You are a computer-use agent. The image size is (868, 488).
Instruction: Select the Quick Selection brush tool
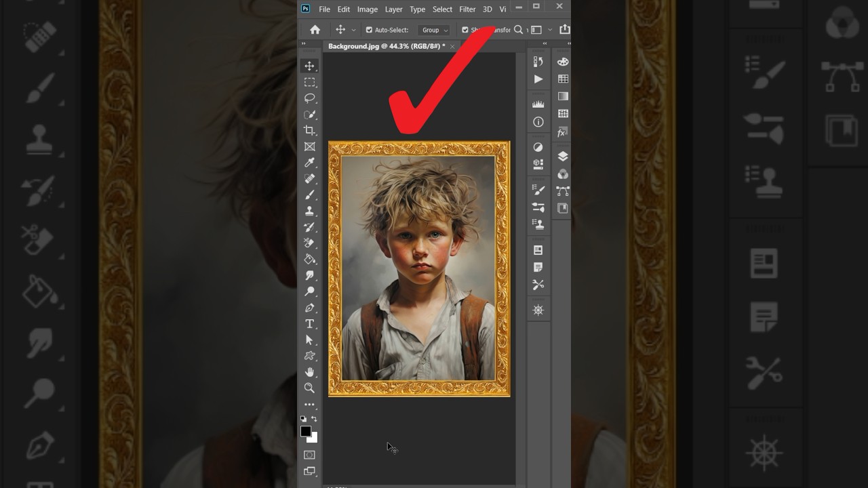pyautogui.click(x=309, y=115)
